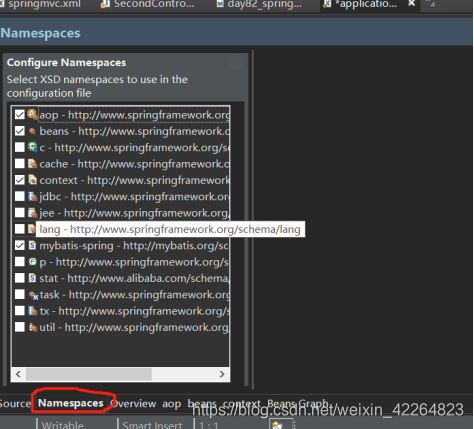Click the aop namespace icon
The height and width of the screenshot is (429, 474).
coord(32,115)
